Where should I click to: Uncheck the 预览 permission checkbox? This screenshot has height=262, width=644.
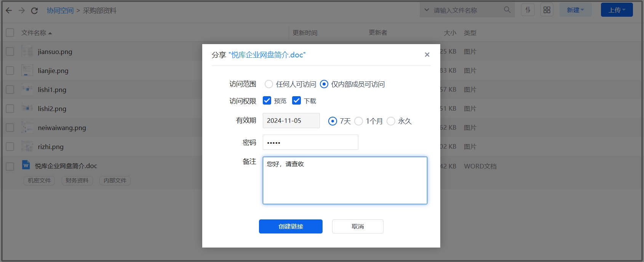point(267,100)
